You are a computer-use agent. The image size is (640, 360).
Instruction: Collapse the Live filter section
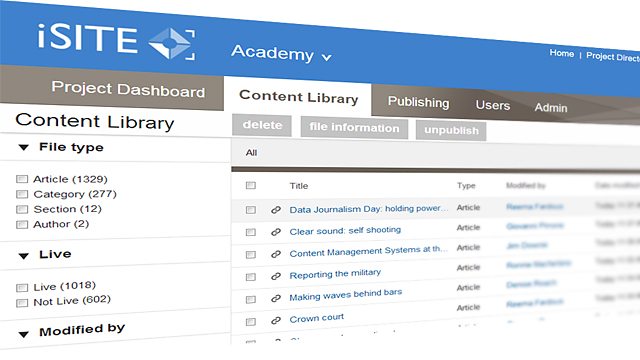point(24,256)
